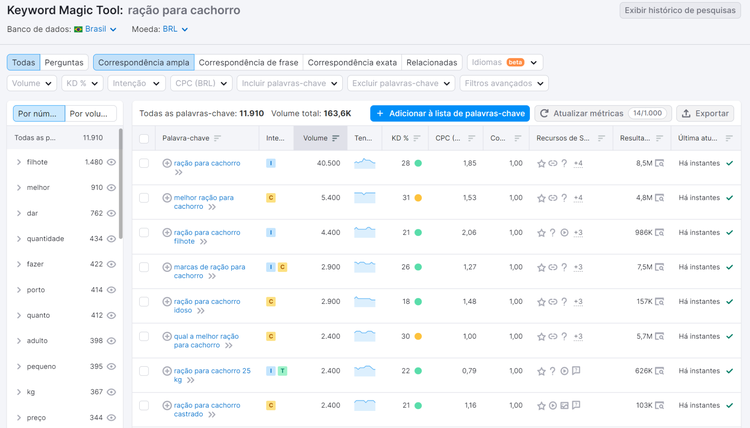
Task: Open SERP view icon for 8,5M results
Action: coord(660,164)
